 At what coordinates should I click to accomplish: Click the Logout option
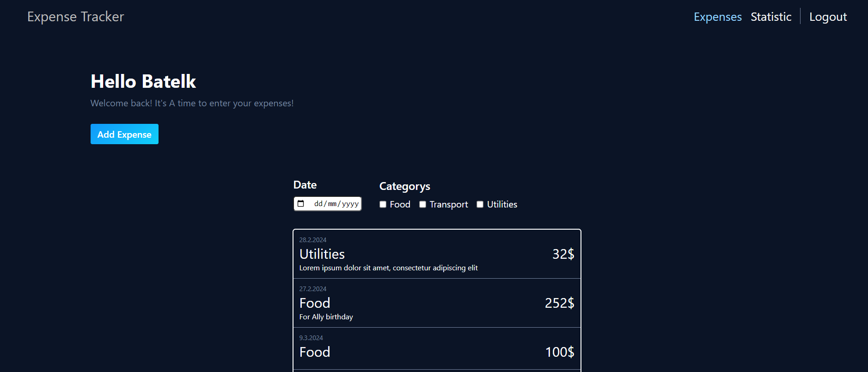[828, 17]
